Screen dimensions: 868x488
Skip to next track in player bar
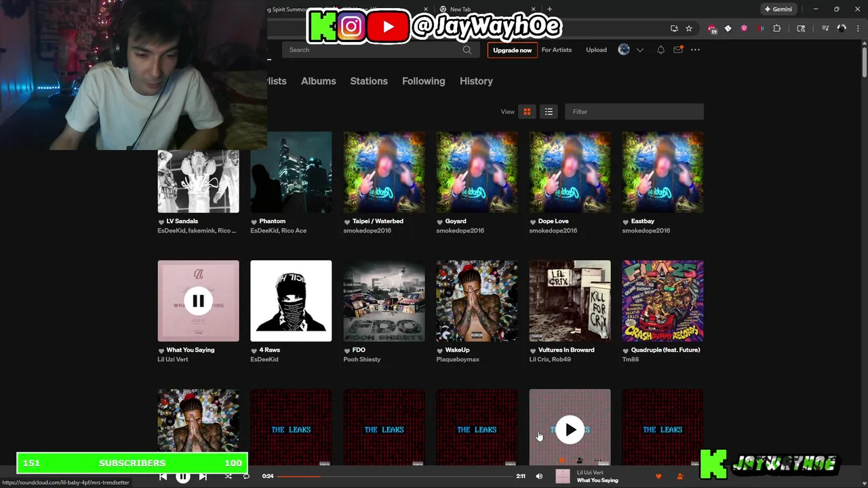203,476
